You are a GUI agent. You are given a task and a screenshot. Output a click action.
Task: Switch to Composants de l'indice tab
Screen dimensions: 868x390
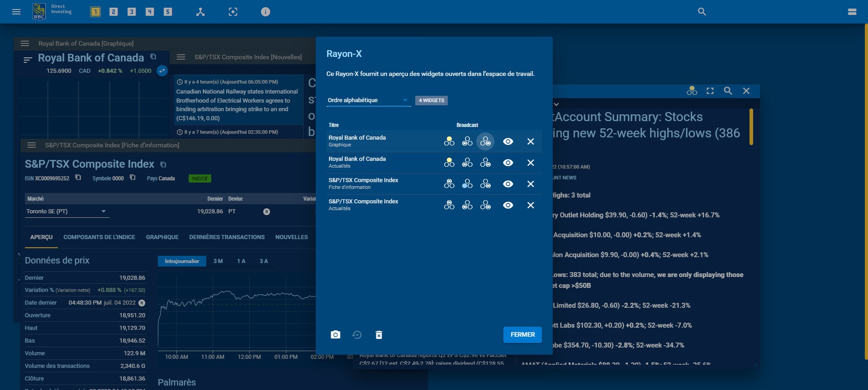click(x=99, y=237)
